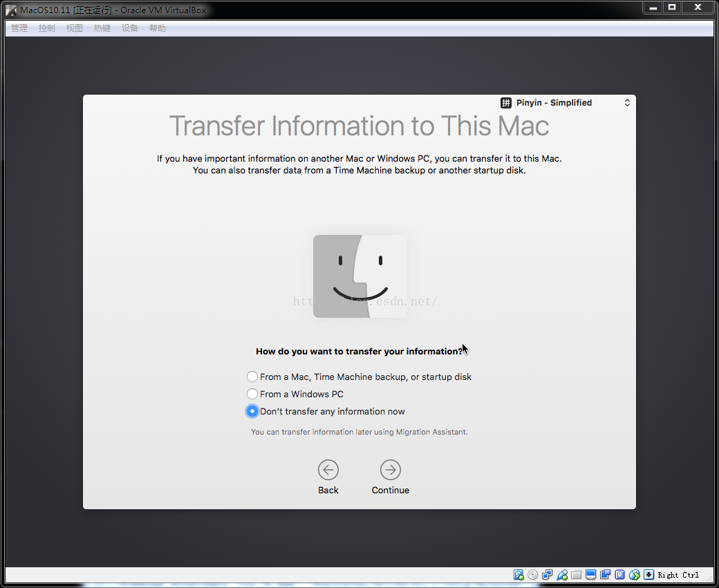Viewport: 719px width, 588px height.
Task: Click the CPU virtualization chip icon
Action: pyautogui.click(x=620, y=575)
